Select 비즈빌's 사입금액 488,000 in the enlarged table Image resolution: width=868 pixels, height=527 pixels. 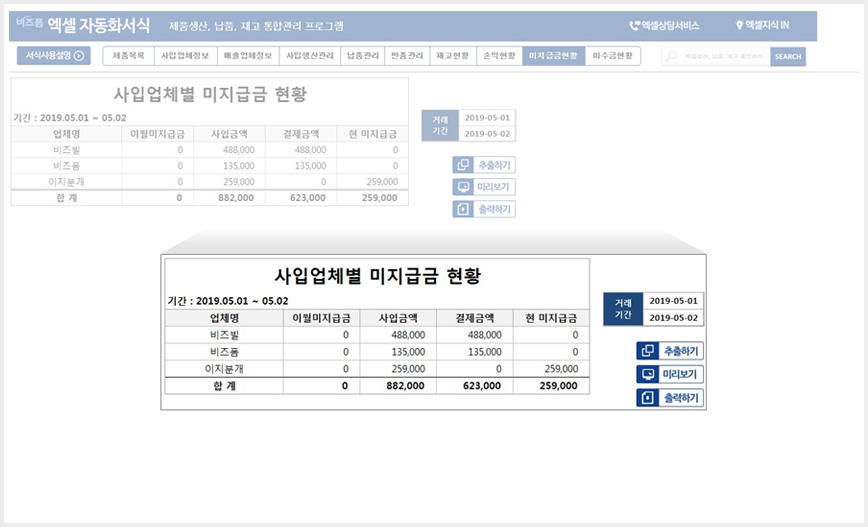(x=398, y=335)
